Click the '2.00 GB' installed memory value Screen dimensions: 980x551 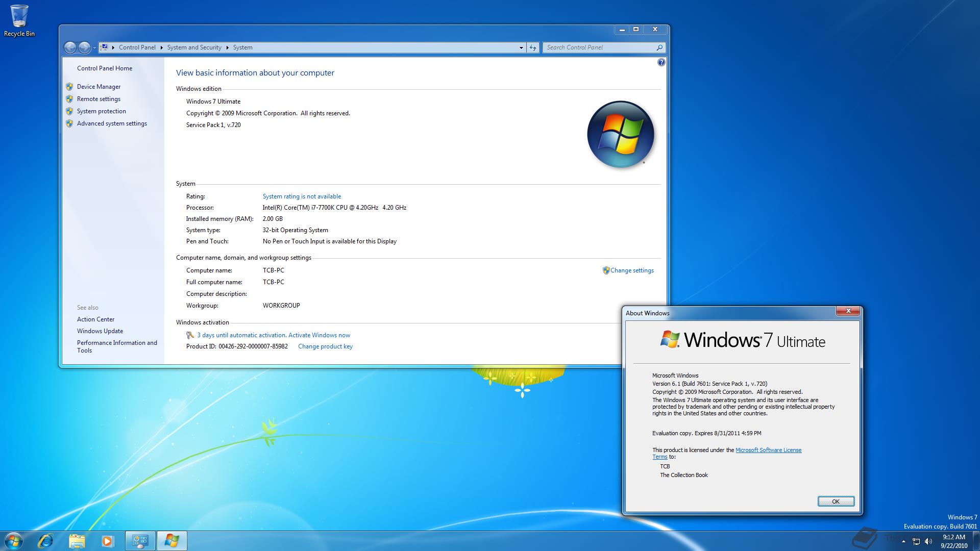(273, 219)
